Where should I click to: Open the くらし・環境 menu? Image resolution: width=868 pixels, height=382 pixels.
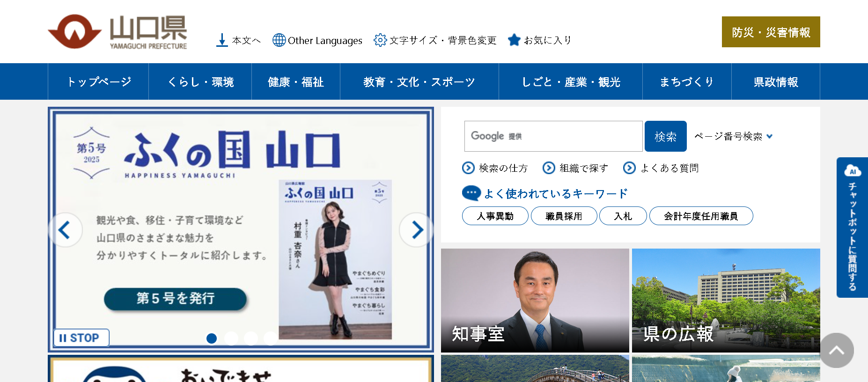click(200, 81)
